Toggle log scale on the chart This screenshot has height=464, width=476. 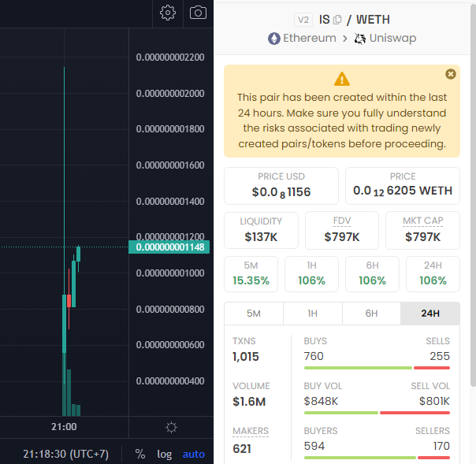pos(164,454)
